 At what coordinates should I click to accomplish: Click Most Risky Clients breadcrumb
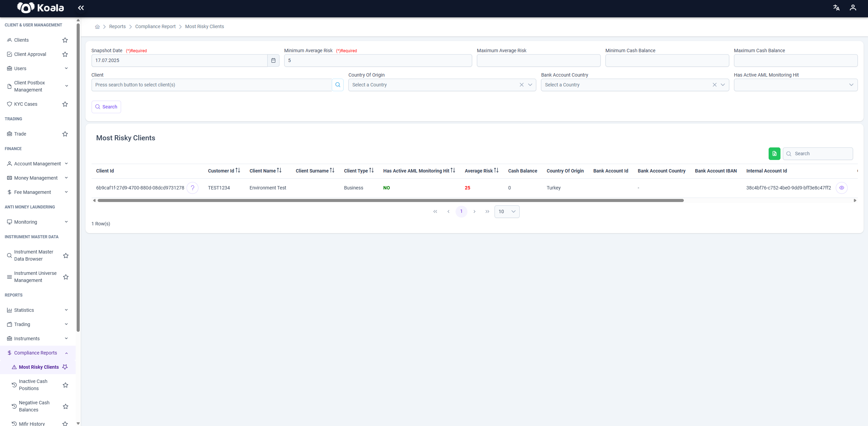205,27
